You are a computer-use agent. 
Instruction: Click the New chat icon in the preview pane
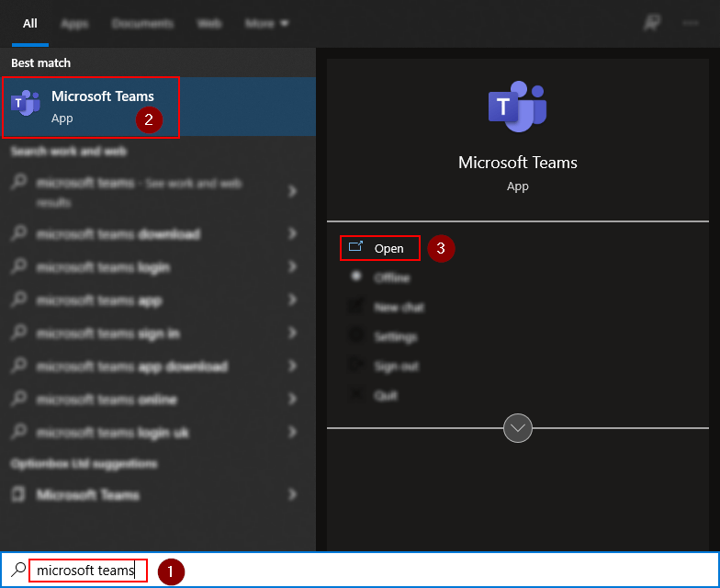[356, 307]
